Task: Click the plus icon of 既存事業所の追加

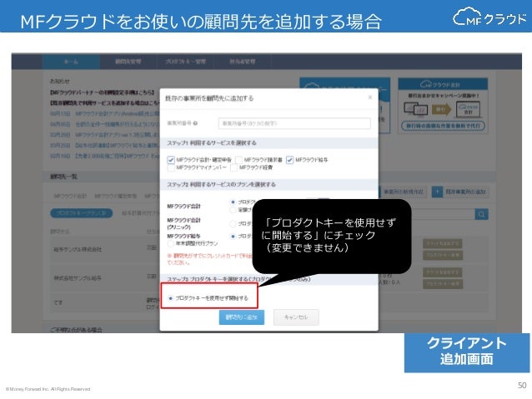Action: 437,192
